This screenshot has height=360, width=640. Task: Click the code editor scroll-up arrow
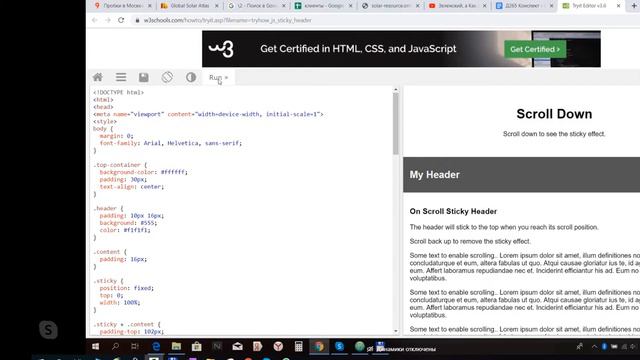(396, 89)
